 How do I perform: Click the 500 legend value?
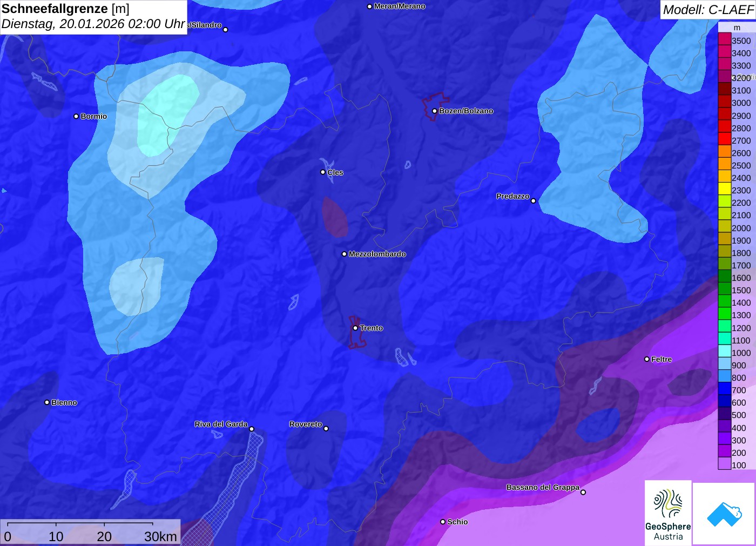(739, 415)
